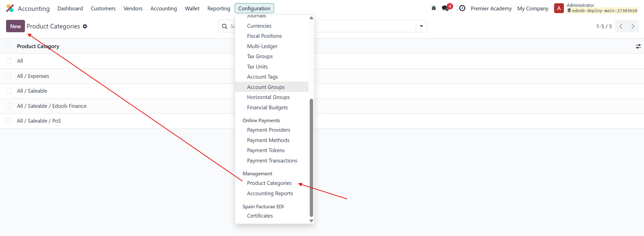Open the activities clock icon
This screenshot has width=644, height=236.
tap(462, 8)
